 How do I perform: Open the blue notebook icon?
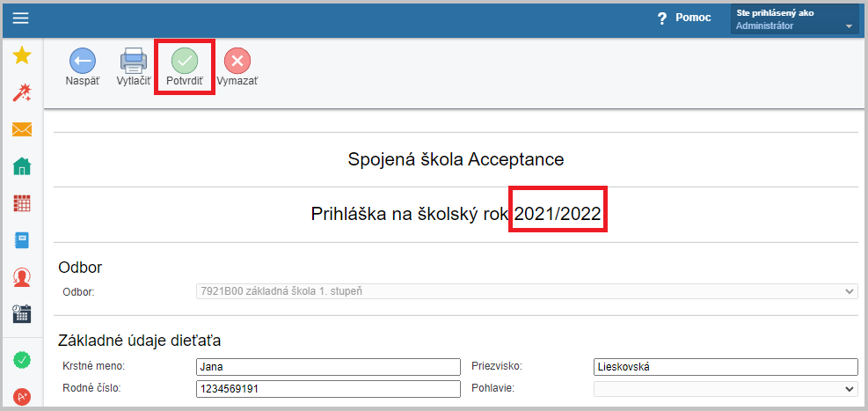click(22, 240)
